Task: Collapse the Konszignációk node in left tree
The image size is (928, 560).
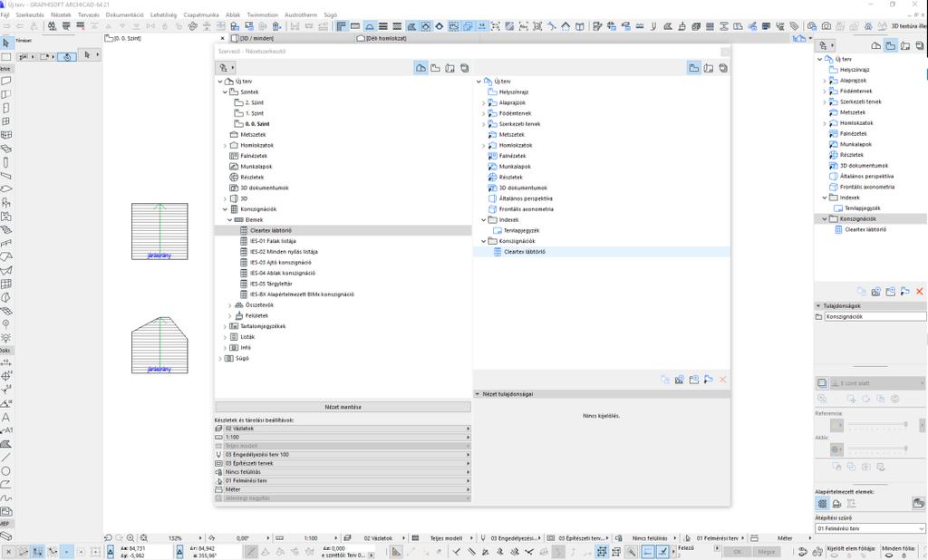Action: pyautogui.click(x=225, y=209)
